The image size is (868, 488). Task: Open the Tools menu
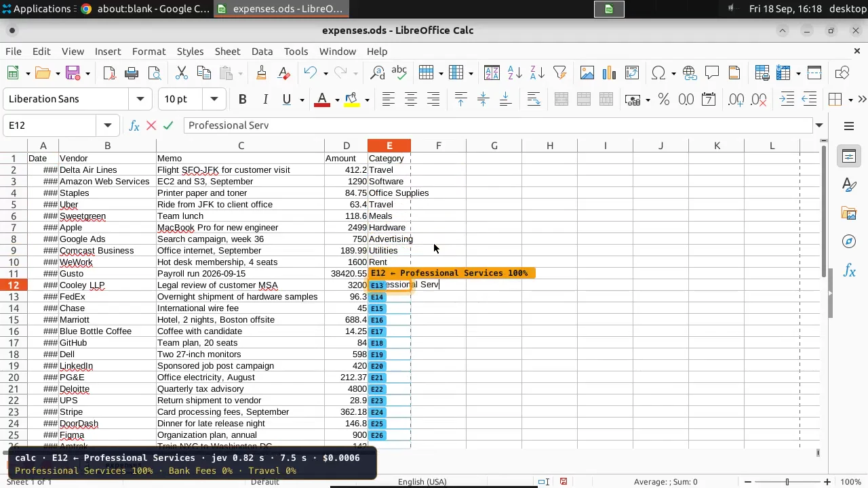click(296, 52)
